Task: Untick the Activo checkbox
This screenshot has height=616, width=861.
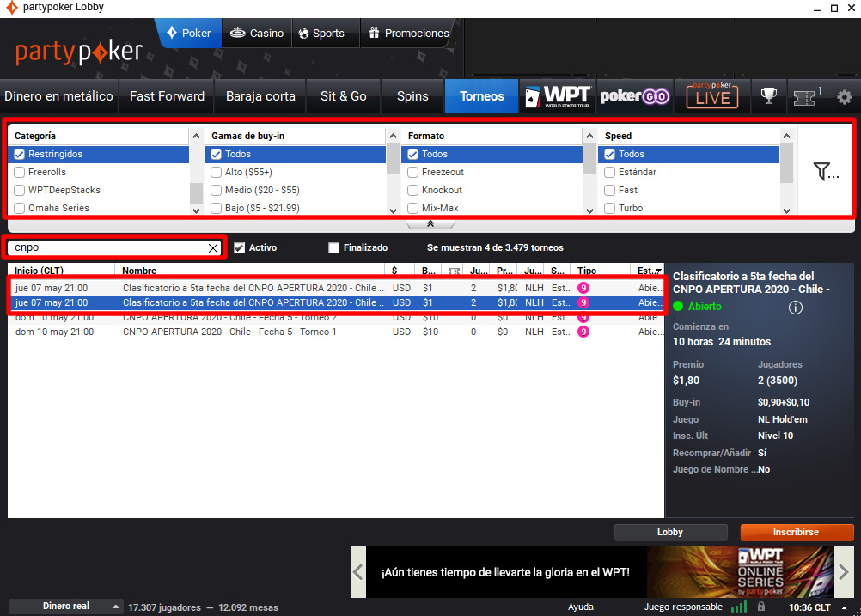Action: pos(239,248)
